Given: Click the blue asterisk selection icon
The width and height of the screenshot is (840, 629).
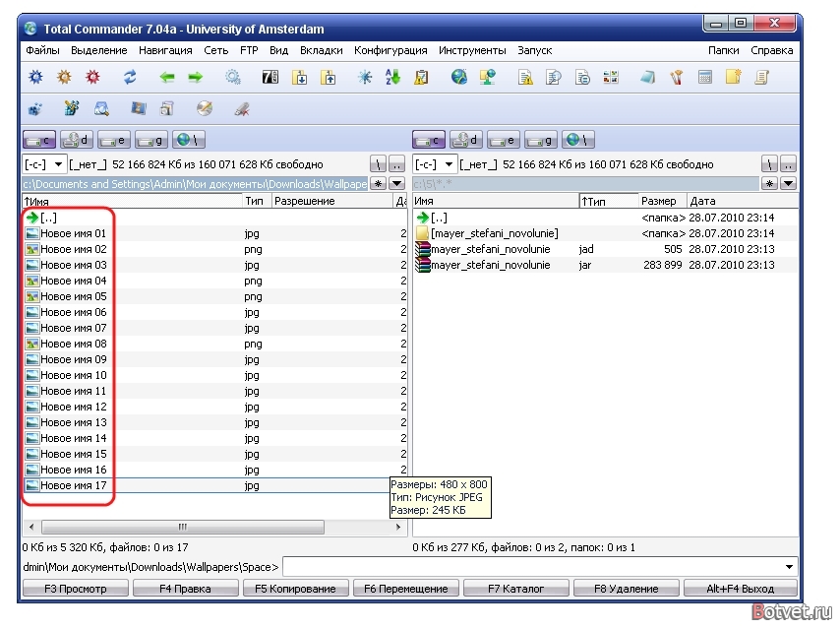Looking at the screenshot, I should [365, 77].
